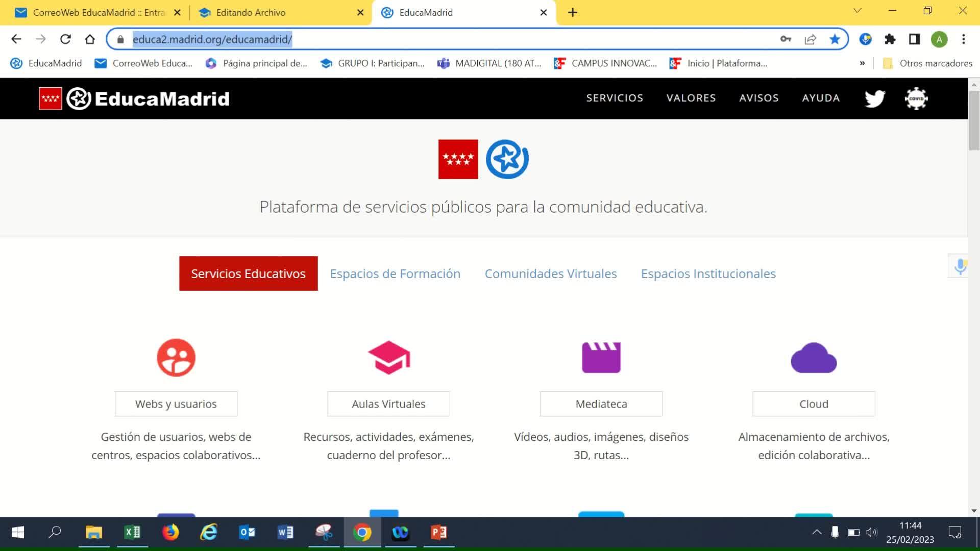This screenshot has height=551, width=980.
Task: Open the EducaMadrid Twitter icon
Action: 874,98
